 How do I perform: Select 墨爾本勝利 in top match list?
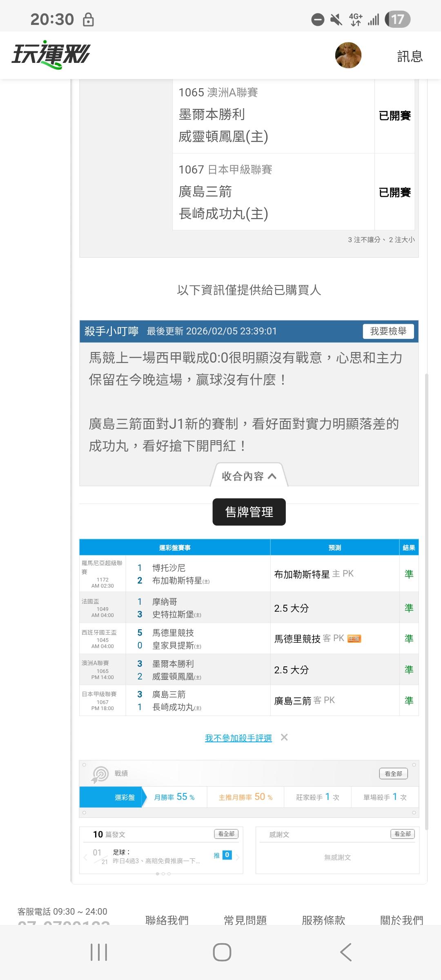(x=212, y=114)
